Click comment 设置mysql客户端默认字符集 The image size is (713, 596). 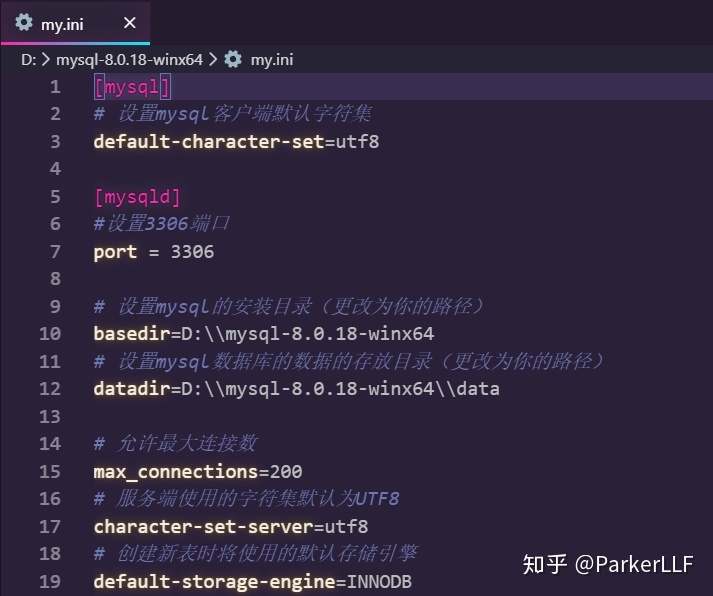click(233, 114)
